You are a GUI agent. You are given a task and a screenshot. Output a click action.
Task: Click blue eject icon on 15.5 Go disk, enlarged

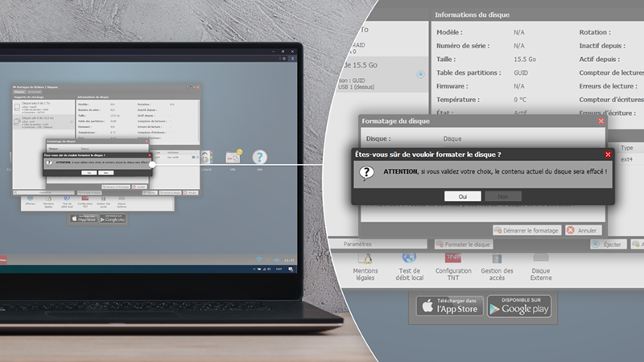coord(420,74)
